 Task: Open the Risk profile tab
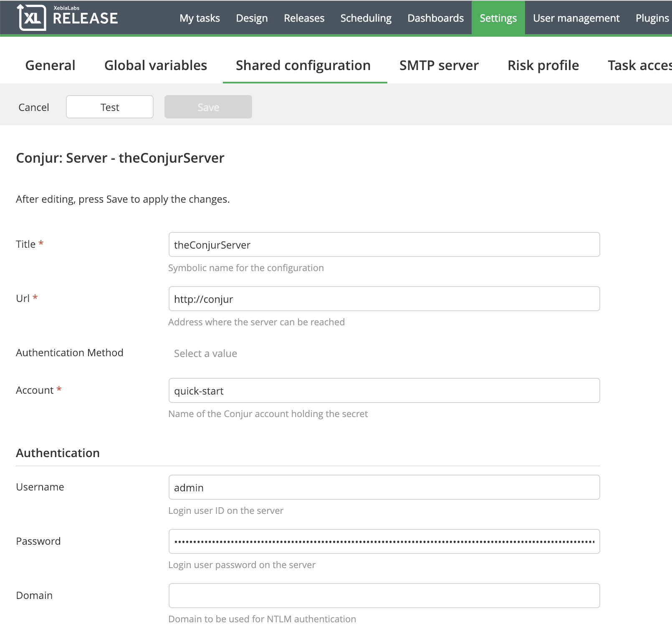[x=543, y=65]
